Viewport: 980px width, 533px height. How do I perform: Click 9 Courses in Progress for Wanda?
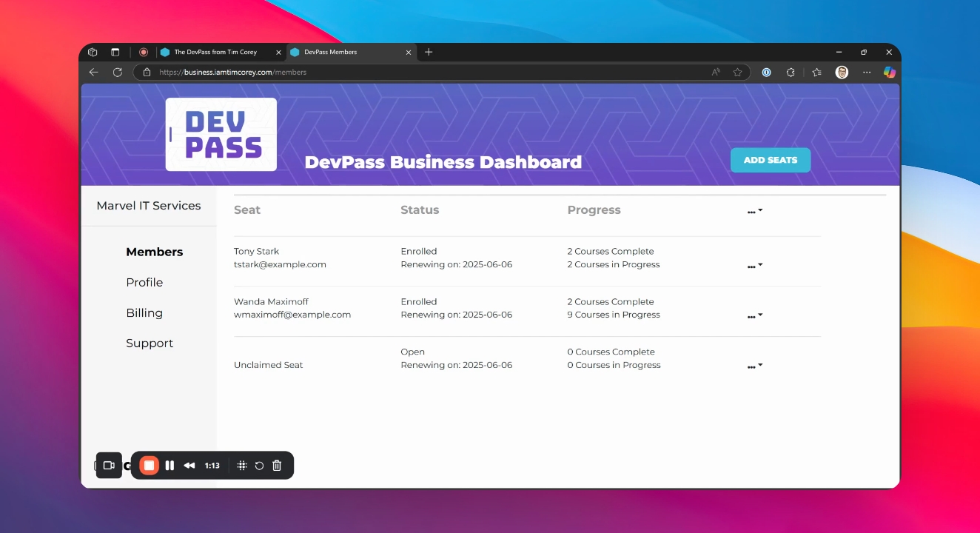click(614, 315)
